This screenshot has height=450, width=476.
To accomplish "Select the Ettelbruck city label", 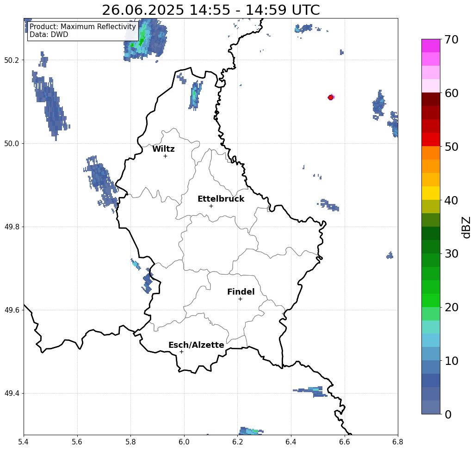I will 221,199.
